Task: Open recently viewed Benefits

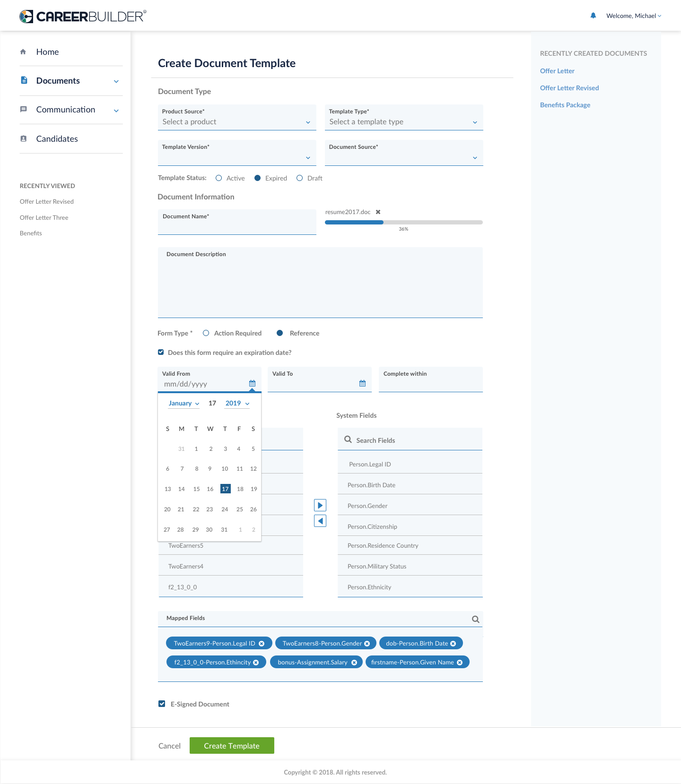Action: click(31, 233)
